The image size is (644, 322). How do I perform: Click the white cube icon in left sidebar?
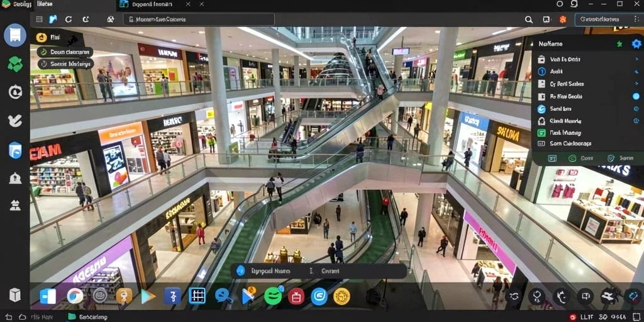15,295
